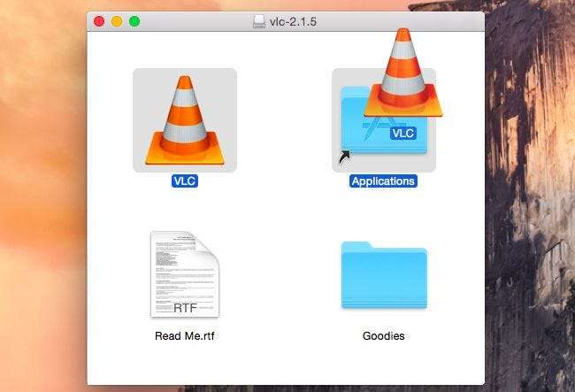Screen dimensions: 575x392
Task: Close the vlc-2.1.5 window
Action: (x=99, y=21)
